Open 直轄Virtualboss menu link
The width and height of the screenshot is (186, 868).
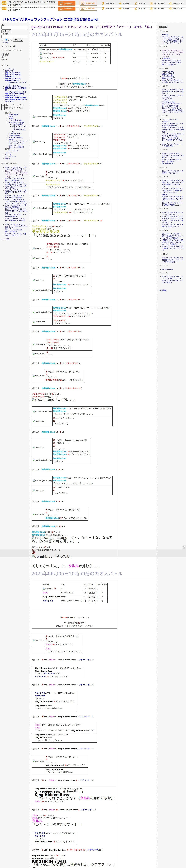tap(12, 96)
